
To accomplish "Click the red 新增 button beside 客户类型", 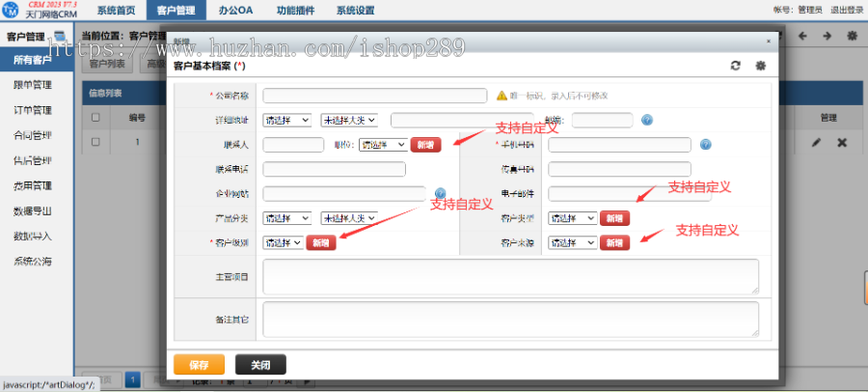I will (x=614, y=218).
